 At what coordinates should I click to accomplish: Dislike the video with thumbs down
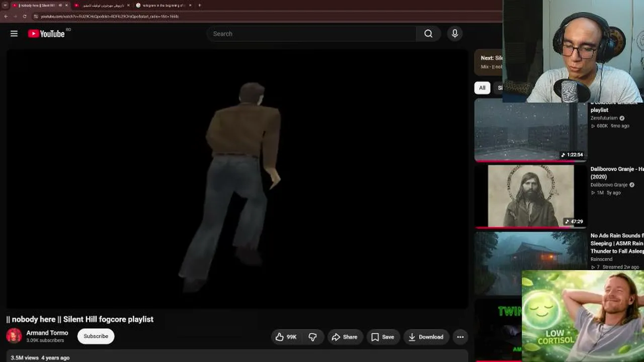tap(312, 337)
